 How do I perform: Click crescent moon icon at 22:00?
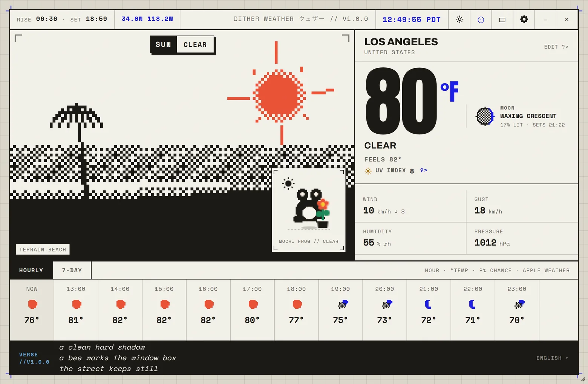click(472, 304)
